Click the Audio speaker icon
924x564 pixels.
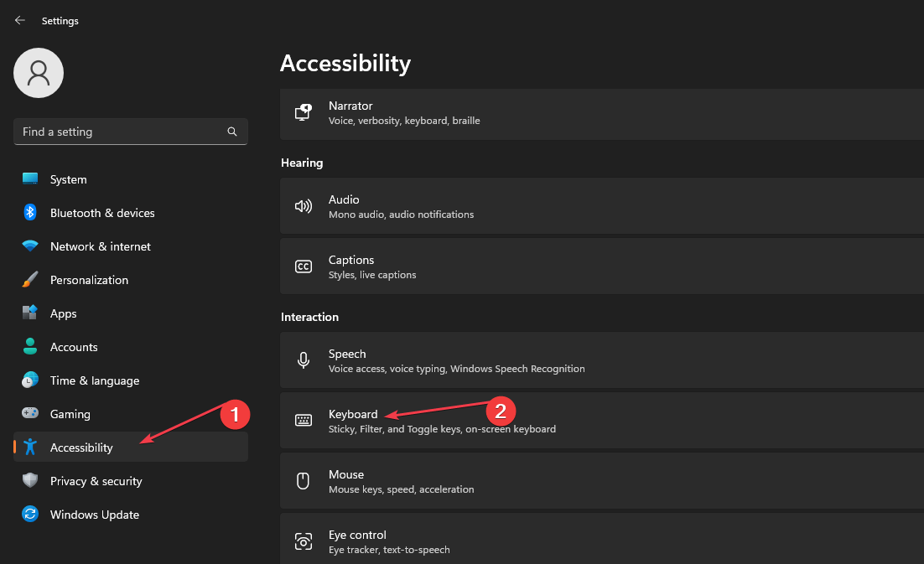pos(304,206)
